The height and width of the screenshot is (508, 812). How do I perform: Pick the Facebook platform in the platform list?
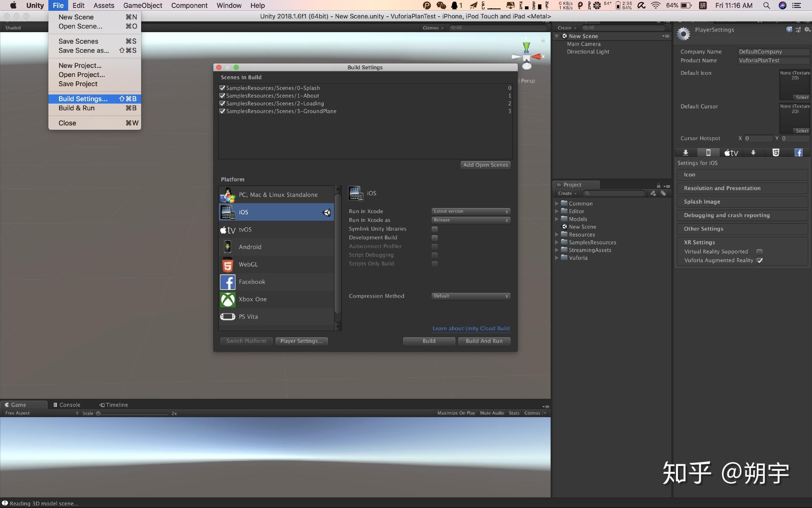[x=252, y=282]
